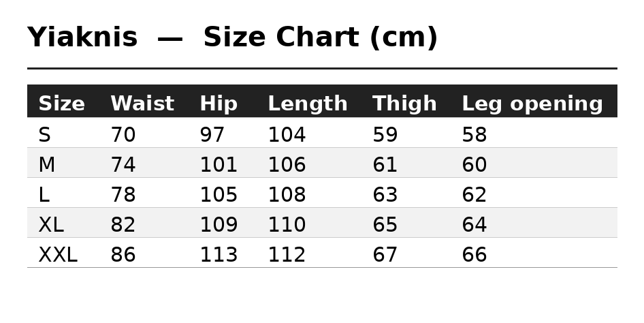Click waist value 70 for size S
The image size is (644, 323).
[123, 135]
